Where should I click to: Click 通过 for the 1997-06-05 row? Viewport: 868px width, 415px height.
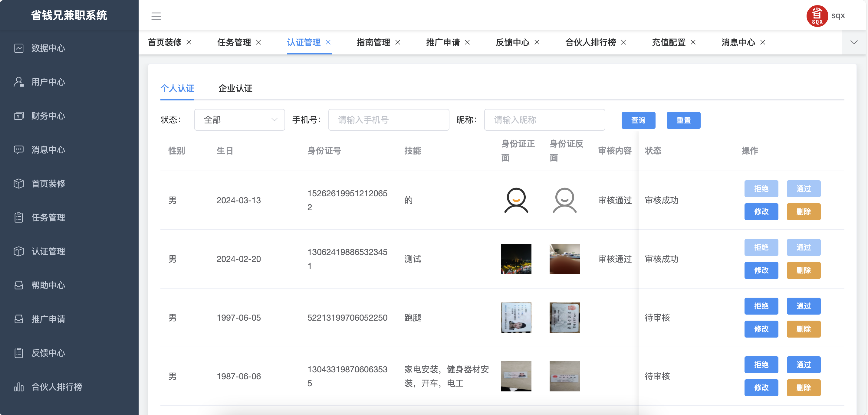803,306
